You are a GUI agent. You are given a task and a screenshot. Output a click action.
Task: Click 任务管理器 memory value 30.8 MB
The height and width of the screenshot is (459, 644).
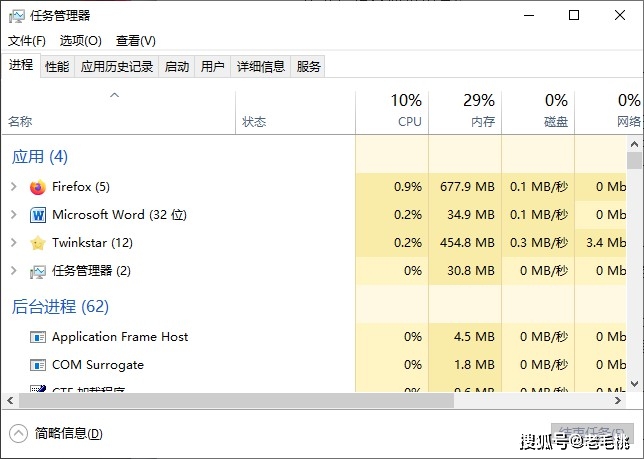471,271
